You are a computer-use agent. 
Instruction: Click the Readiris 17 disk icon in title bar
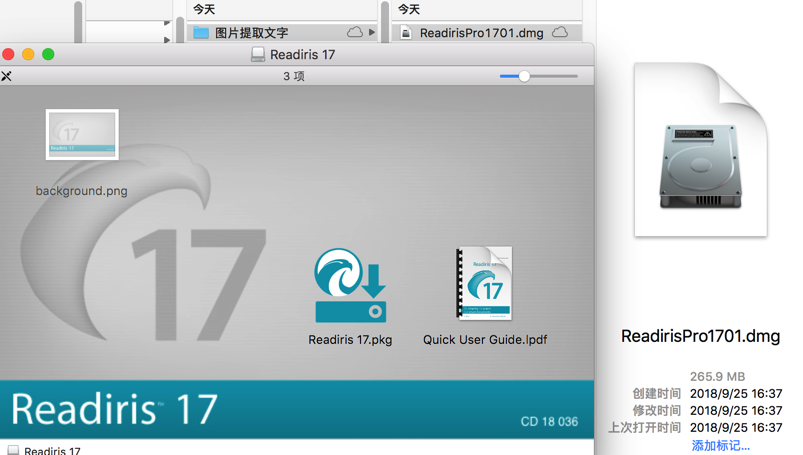[x=258, y=54]
